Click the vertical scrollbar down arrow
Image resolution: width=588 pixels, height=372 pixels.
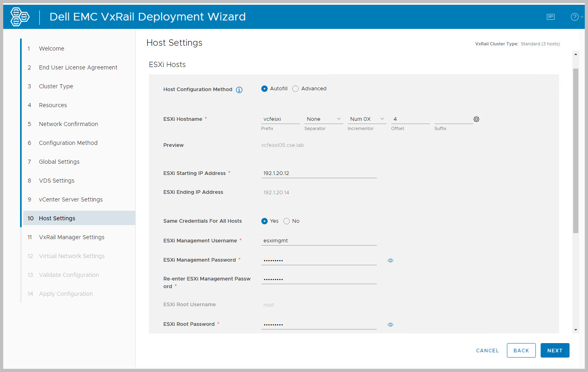[x=576, y=330]
